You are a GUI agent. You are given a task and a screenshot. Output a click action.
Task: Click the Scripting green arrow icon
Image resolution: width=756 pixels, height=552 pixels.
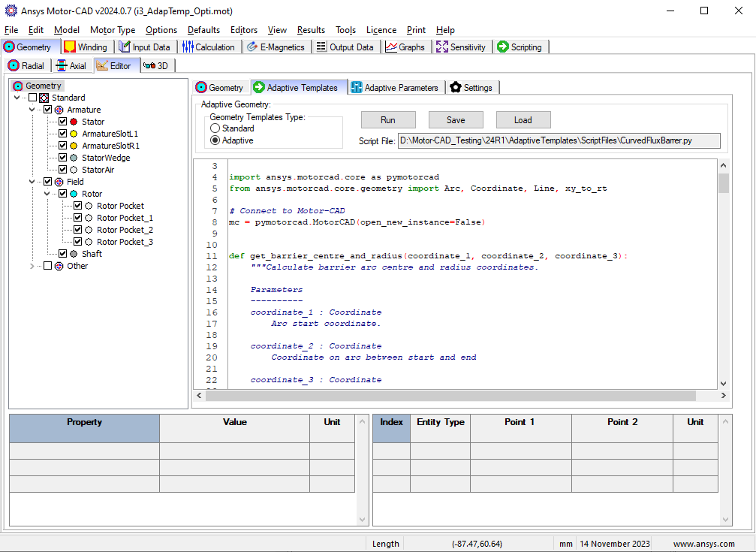(503, 47)
